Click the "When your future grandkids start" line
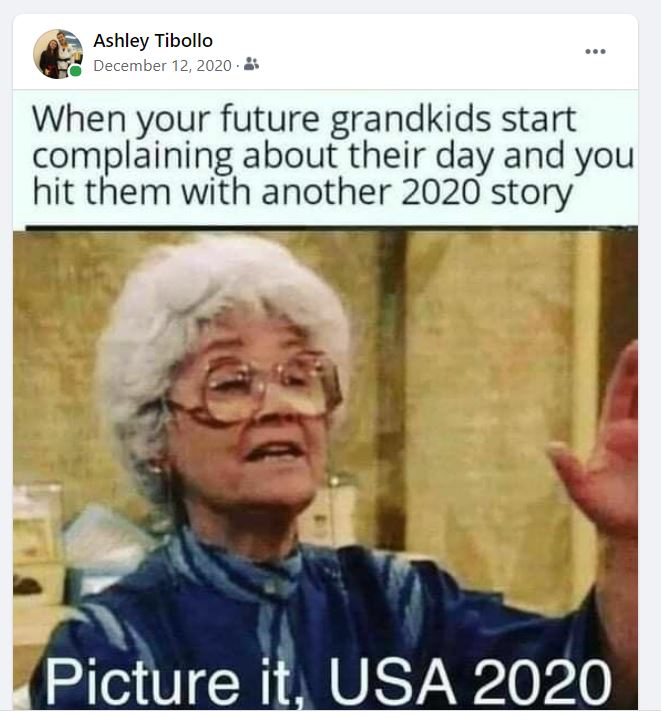The image size is (661, 717). click(x=304, y=120)
